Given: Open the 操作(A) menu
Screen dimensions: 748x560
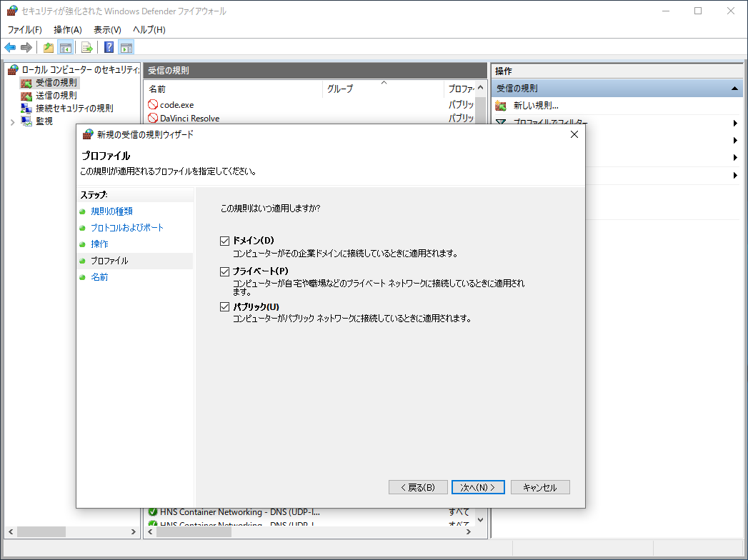Looking at the screenshot, I should [x=66, y=29].
